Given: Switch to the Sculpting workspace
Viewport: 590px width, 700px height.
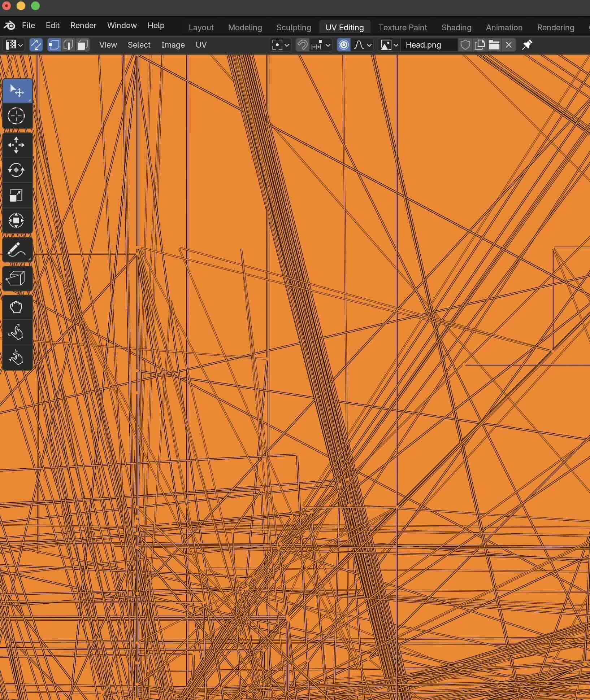Looking at the screenshot, I should (x=294, y=27).
